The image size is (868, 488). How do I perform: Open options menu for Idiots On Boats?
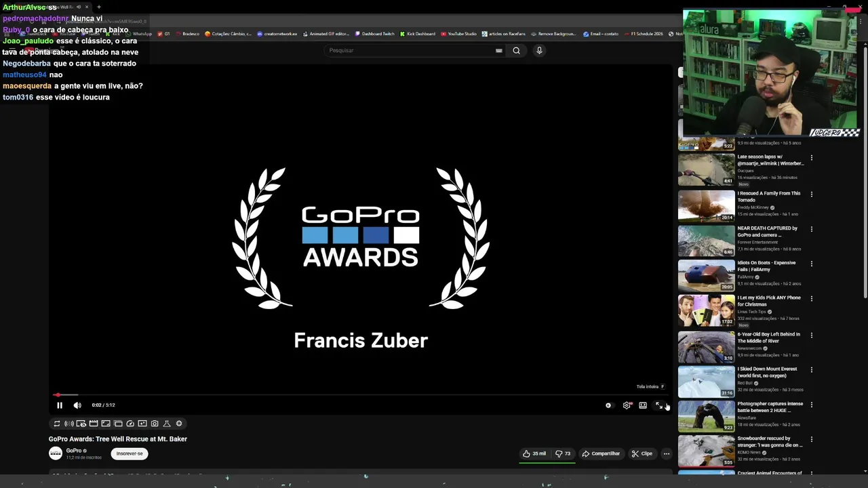point(812,264)
